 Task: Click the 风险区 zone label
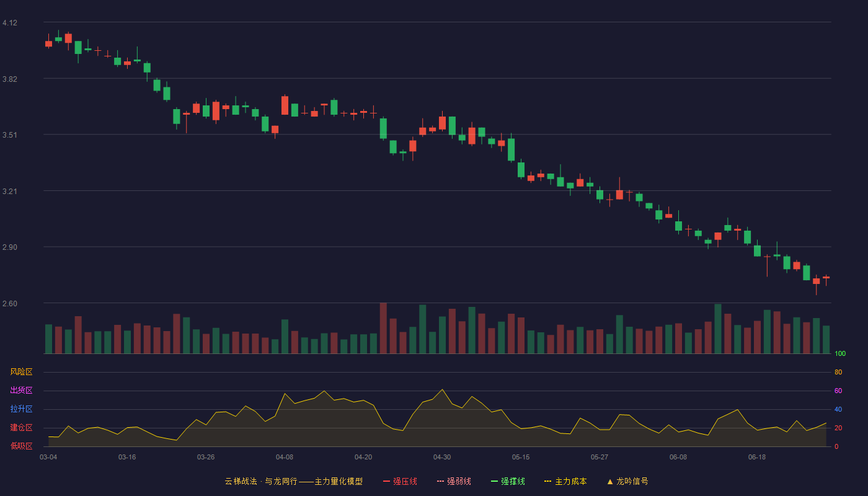click(x=21, y=372)
